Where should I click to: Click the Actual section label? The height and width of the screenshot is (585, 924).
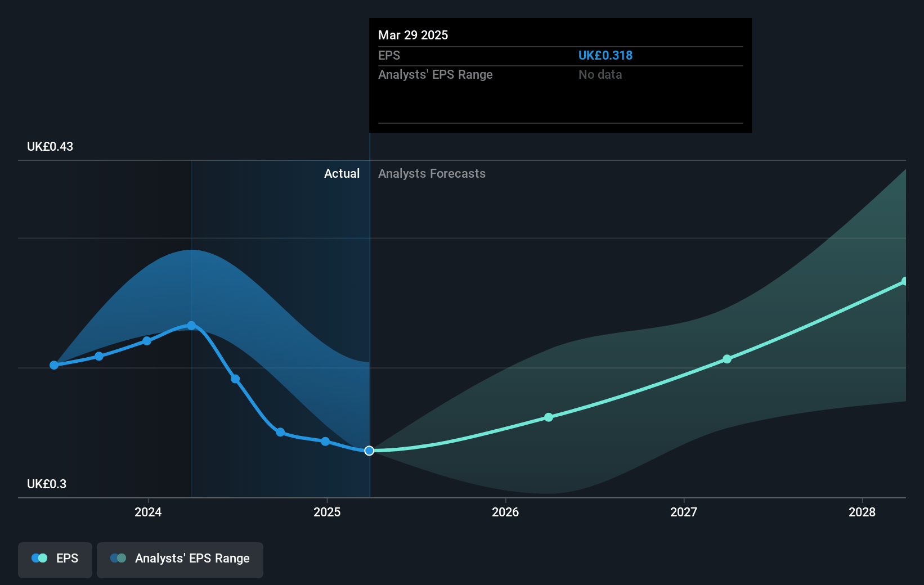tap(342, 173)
